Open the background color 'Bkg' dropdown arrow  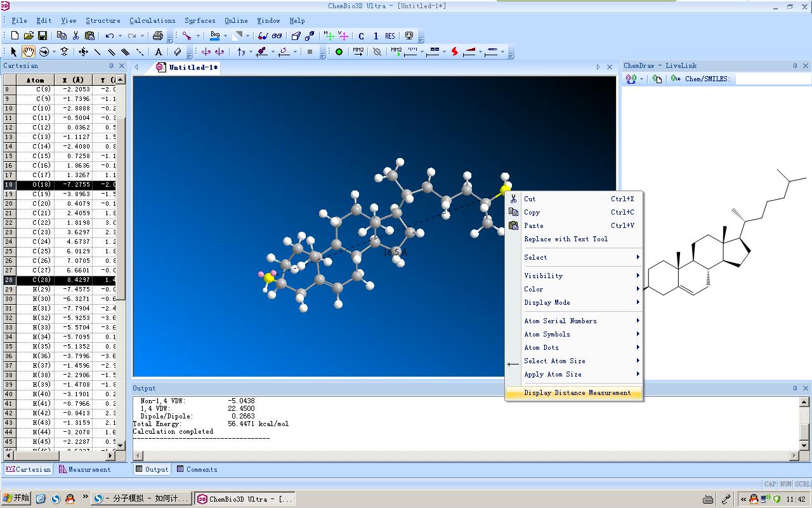pyautogui.click(x=225, y=36)
